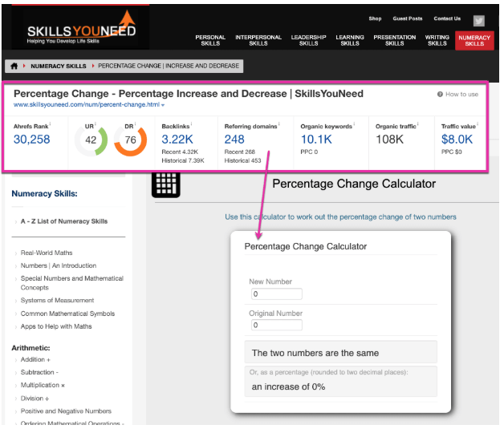Screen dimensions: 504x429
Task: Open the Real-World Maths link
Action: coord(47,253)
